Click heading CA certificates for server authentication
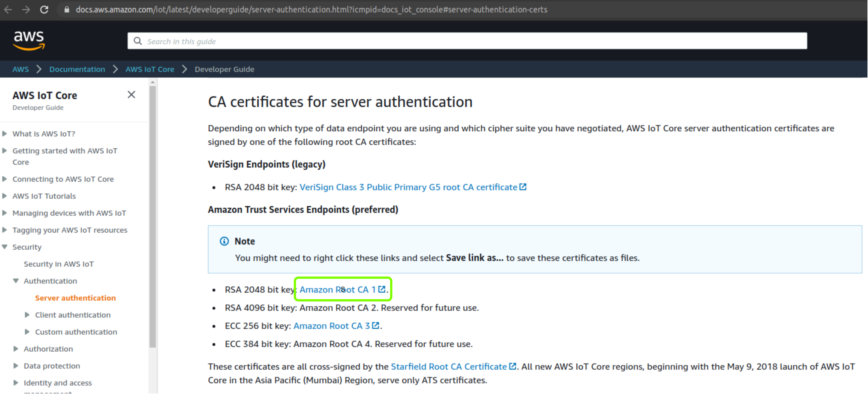This screenshot has height=394, width=868. click(x=340, y=102)
